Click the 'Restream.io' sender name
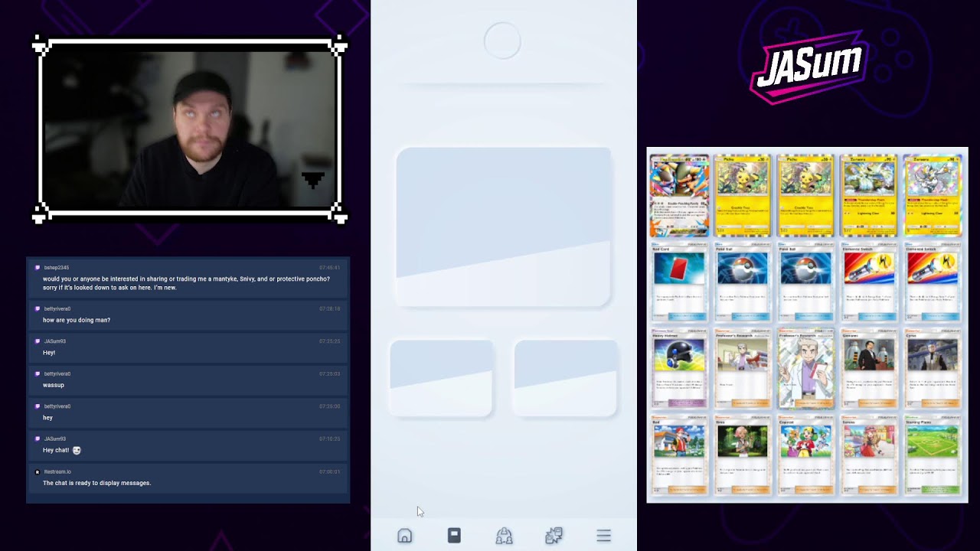This screenshot has height=551, width=980. pos(57,472)
